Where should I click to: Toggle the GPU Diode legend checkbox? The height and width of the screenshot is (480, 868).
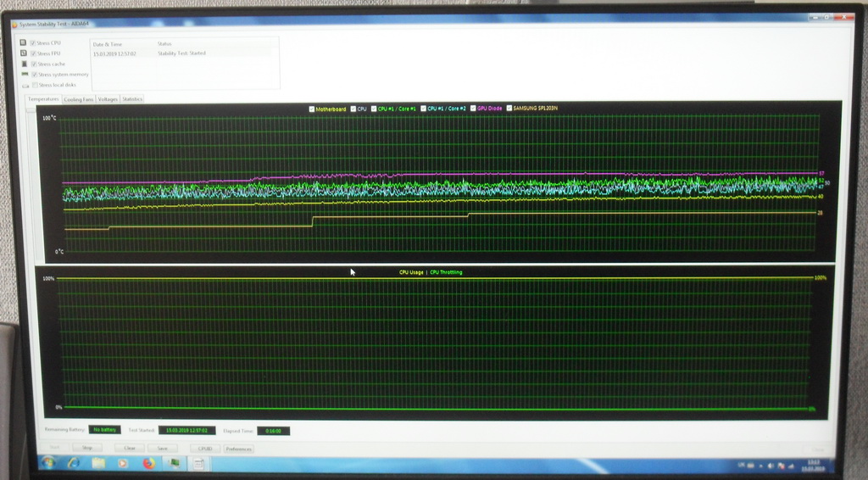474,109
